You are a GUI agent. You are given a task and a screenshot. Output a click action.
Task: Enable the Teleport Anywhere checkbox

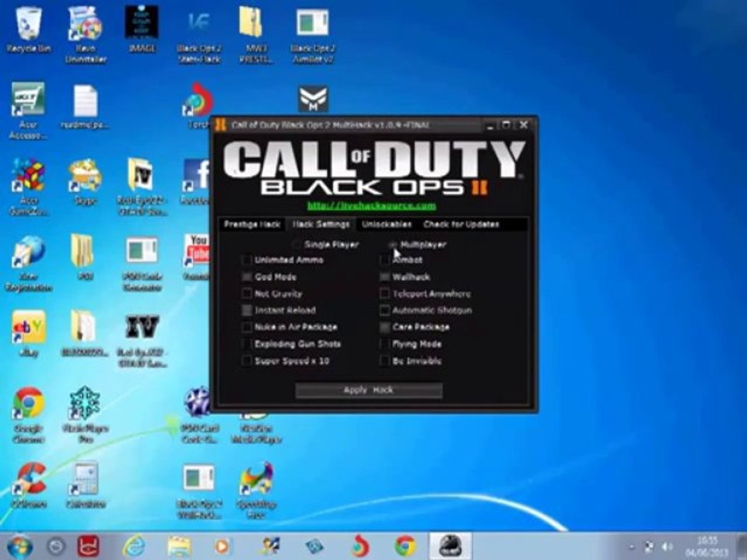(384, 293)
